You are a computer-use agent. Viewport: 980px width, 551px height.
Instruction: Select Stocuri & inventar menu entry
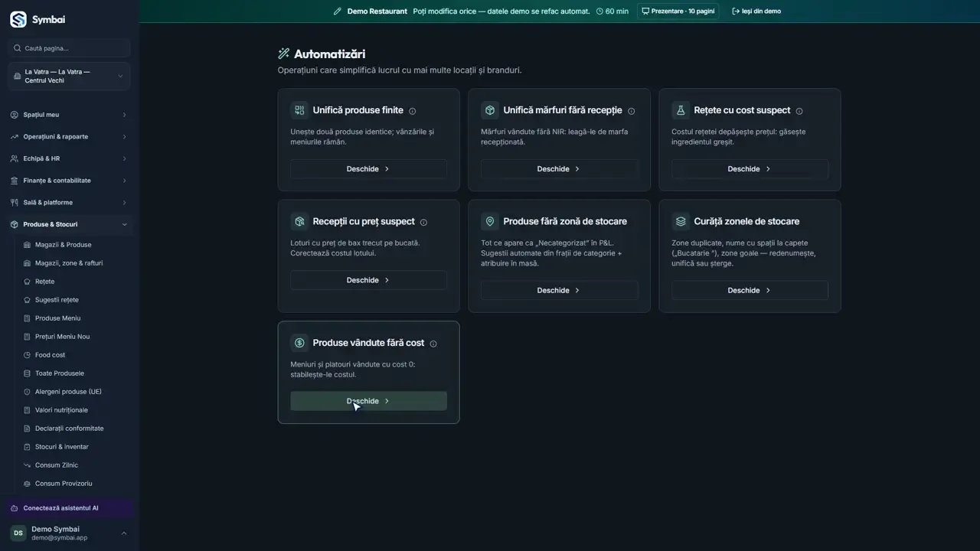click(x=61, y=447)
